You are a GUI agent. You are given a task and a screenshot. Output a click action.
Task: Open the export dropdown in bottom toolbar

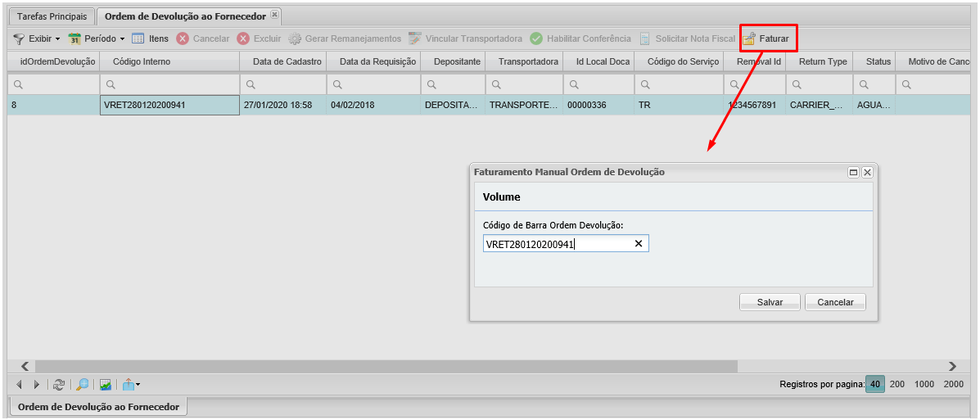(x=131, y=385)
